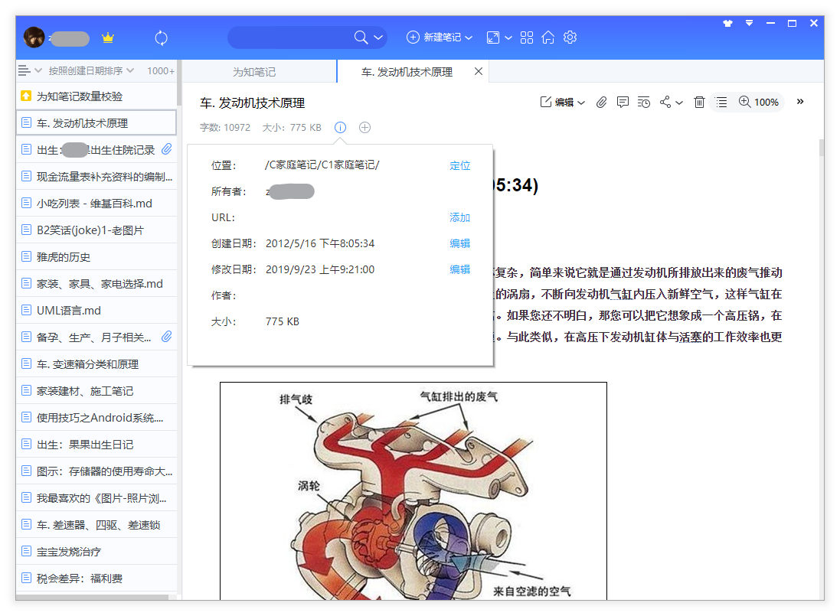This screenshot has width=840, height=616.
Task: Click attachment clip on 备孕、生产 note
Action: 167,336
